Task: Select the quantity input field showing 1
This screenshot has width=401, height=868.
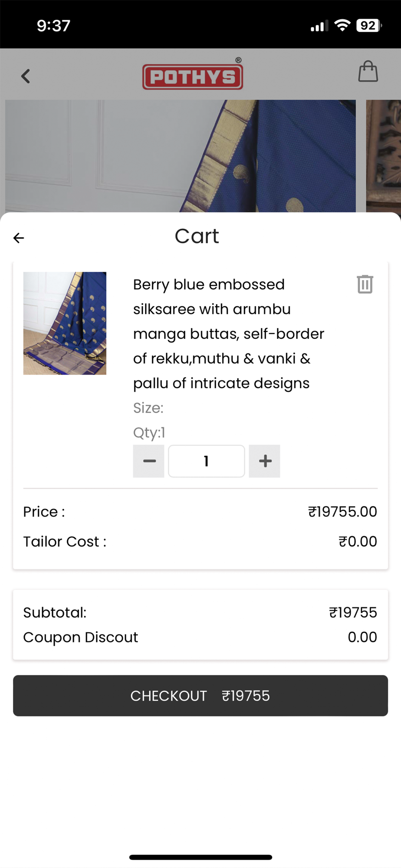Action: (207, 461)
